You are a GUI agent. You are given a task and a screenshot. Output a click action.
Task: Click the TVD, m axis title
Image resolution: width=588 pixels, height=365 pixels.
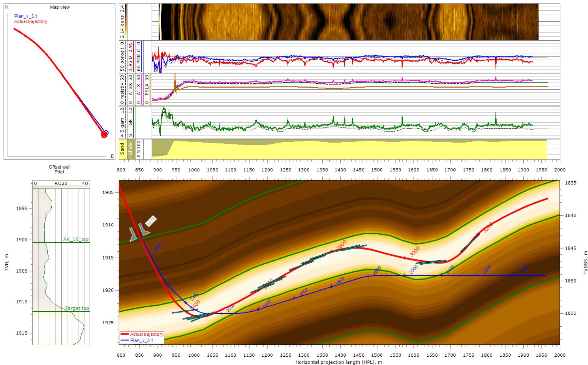pos(7,262)
